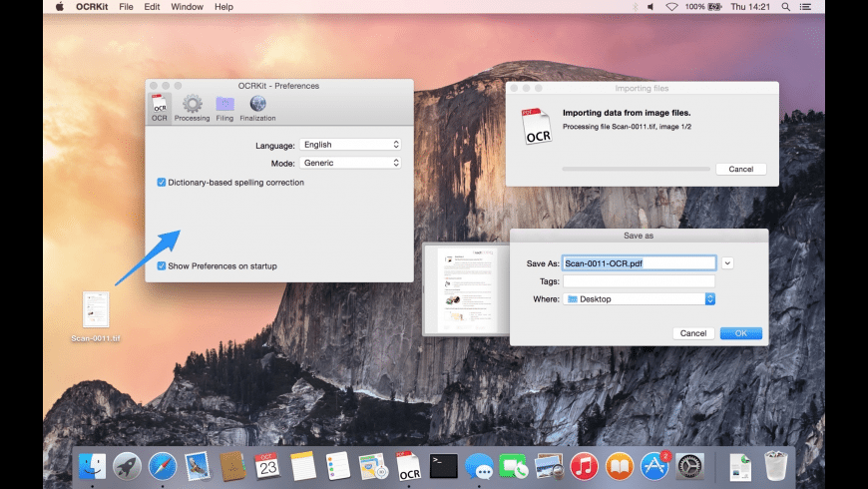Viewport: 868px width, 489px height.
Task: Open Mail stamp icon in Dock
Action: coord(198,466)
